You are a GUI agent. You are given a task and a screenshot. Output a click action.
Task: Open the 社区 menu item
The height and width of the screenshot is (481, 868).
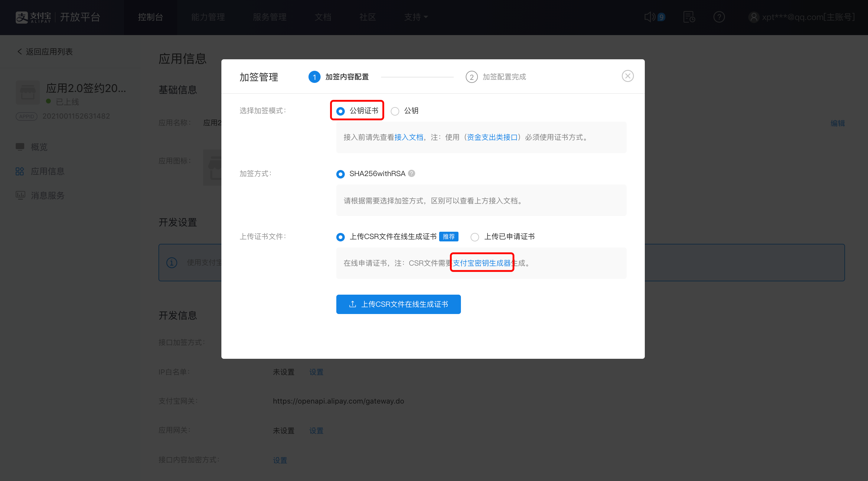click(367, 17)
